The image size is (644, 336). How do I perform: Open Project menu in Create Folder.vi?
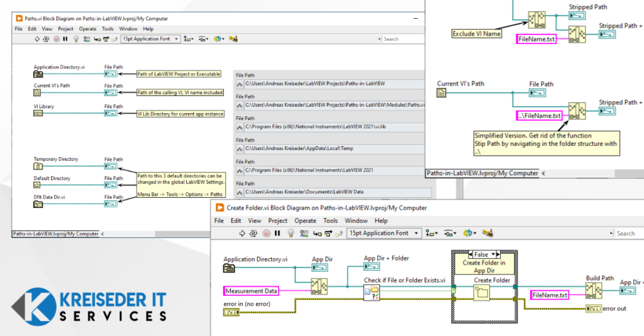[277, 220]
